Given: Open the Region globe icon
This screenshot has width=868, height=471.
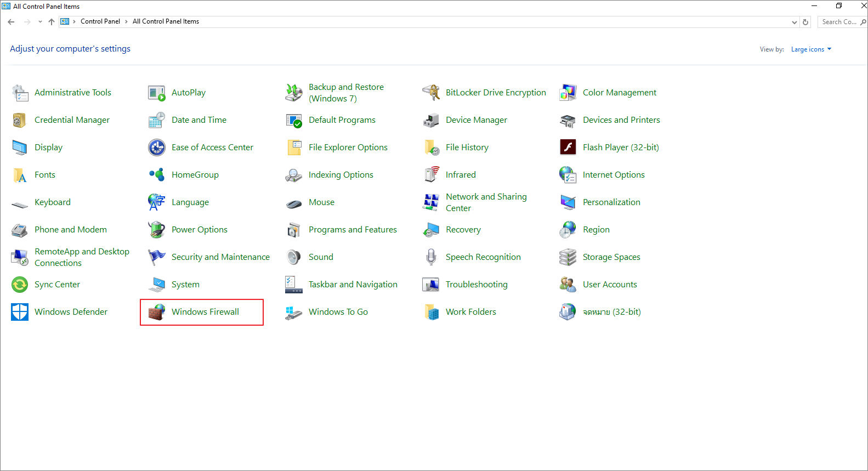Looking at the screenshot, I should pos(568,230).
